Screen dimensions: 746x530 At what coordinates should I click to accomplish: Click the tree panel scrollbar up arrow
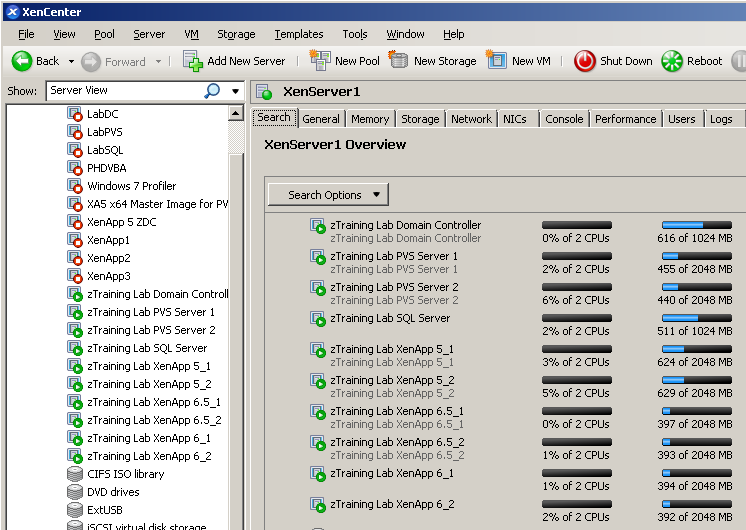click(x=236, y=113)
